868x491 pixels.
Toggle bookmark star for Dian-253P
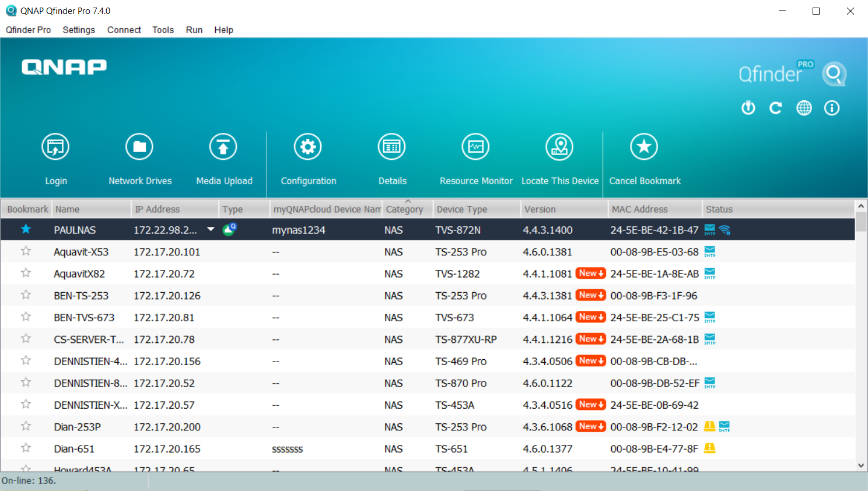pyautogui.click(x=26, y=426)
